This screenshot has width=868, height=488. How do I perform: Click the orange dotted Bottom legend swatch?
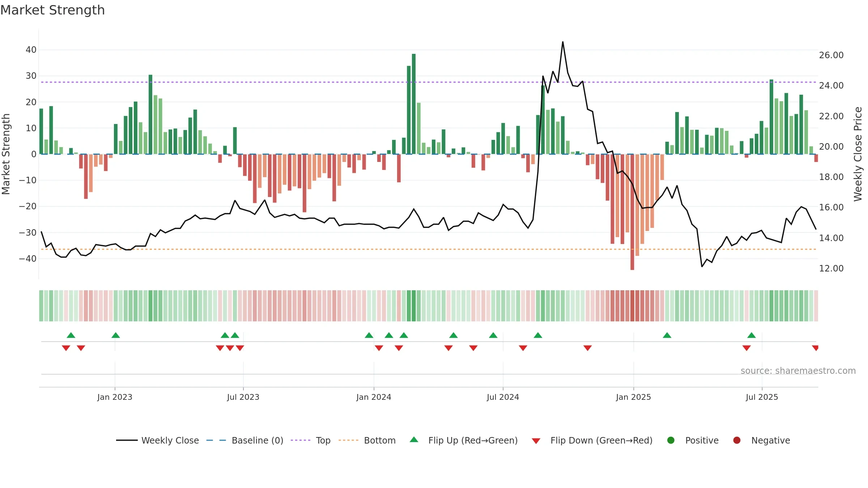[x=349, y=440]
